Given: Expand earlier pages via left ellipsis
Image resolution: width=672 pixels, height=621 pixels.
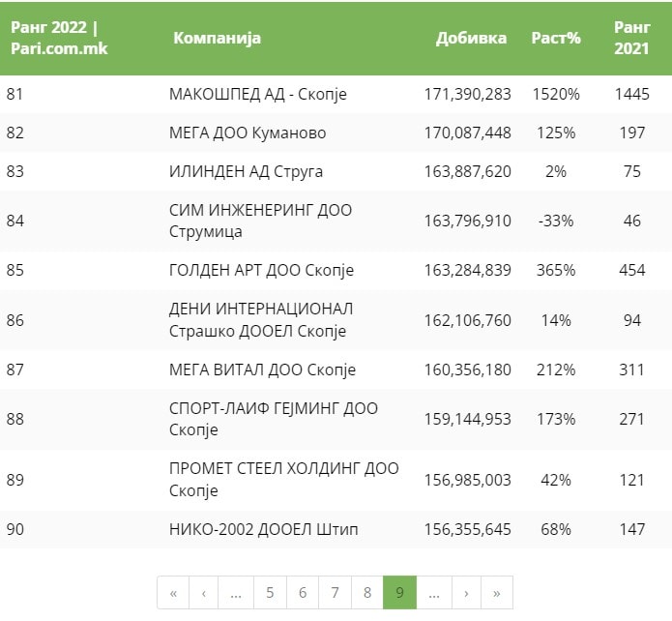Looking at the screenshot, I should tap(236, 593).
